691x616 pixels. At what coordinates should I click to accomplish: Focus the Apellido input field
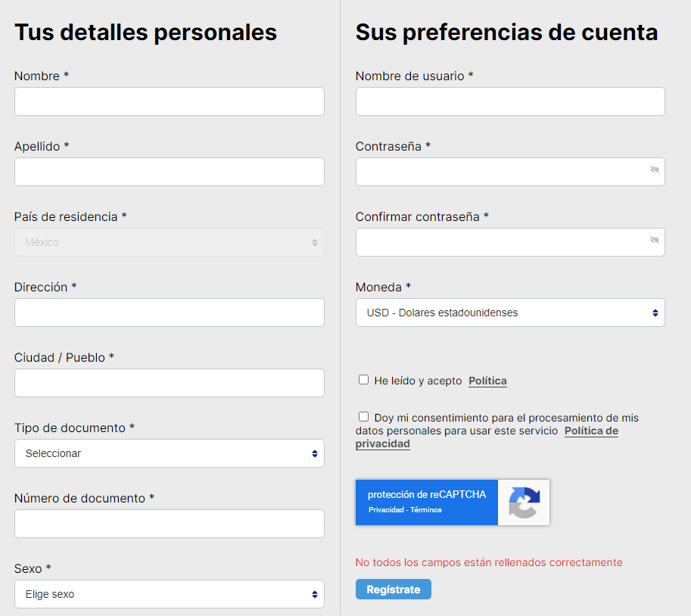click(x=169, y=172)
